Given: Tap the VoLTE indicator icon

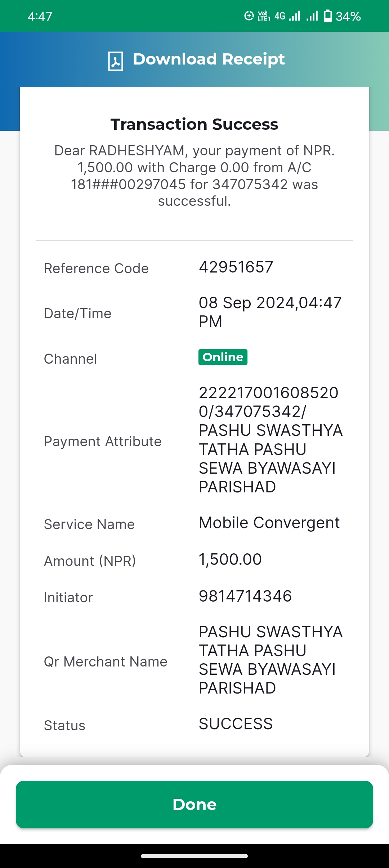Looking at the screenshot, I should pos(264,16).
